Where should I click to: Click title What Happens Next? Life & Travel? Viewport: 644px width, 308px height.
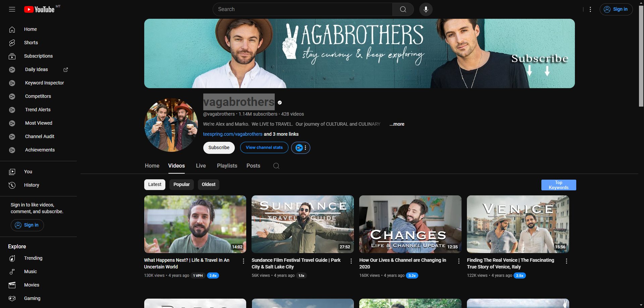pos(187,263)
